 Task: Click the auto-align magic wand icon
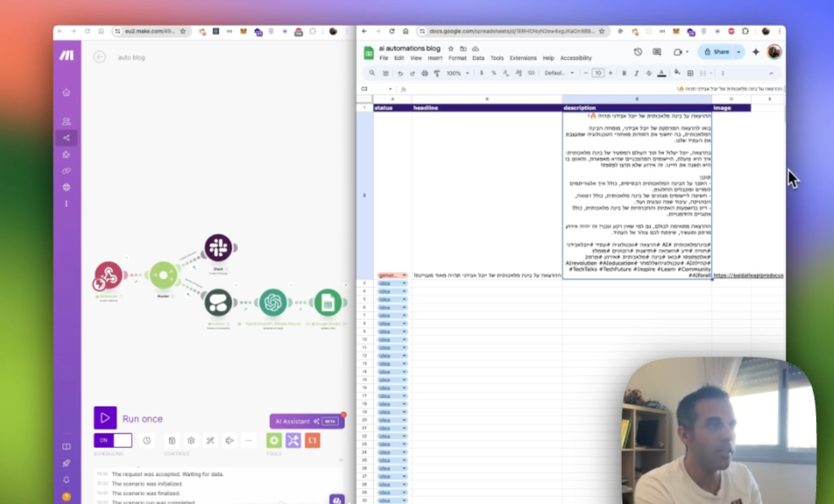pyautogui.click(x=210, y=440)
